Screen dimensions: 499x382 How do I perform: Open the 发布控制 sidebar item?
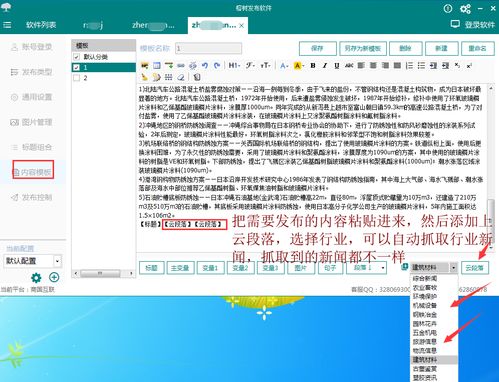[x=32, y=197]
